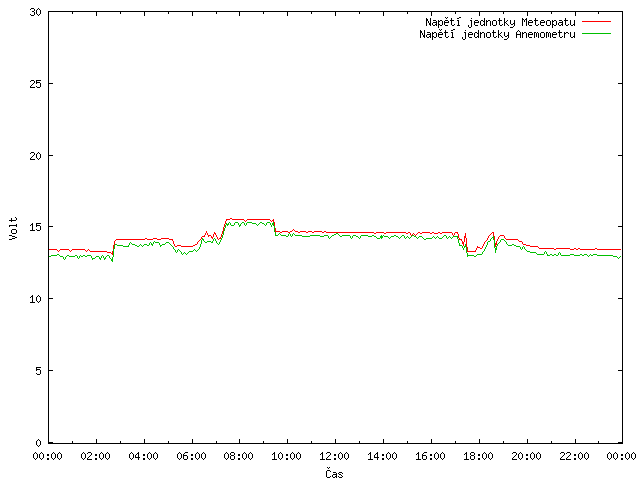Click the red legend line sample
Image resolution: width=640 pixels, height=480 pixels.
tap(596, 21)
